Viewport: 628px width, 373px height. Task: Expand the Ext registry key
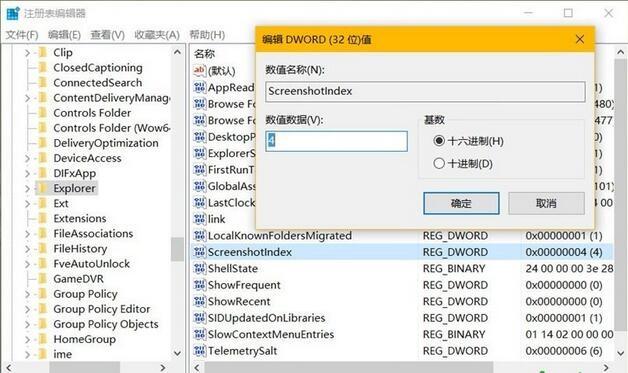click(27, 204)
